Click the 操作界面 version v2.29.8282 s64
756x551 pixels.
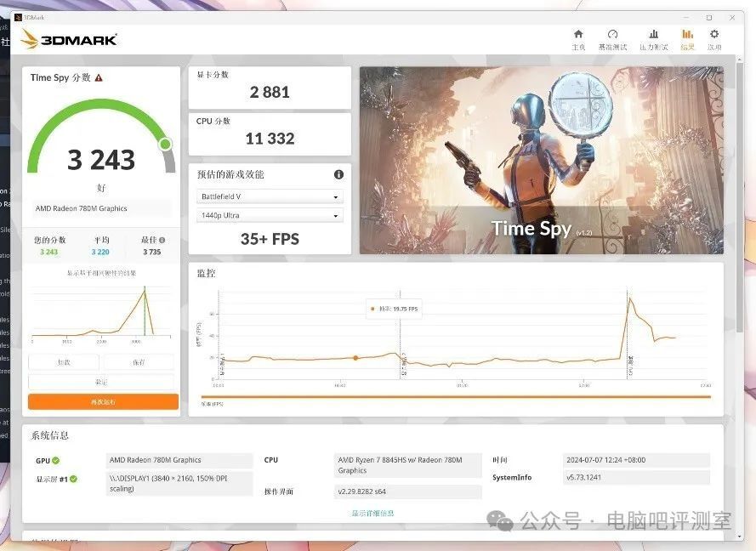[x=407, y=491]
